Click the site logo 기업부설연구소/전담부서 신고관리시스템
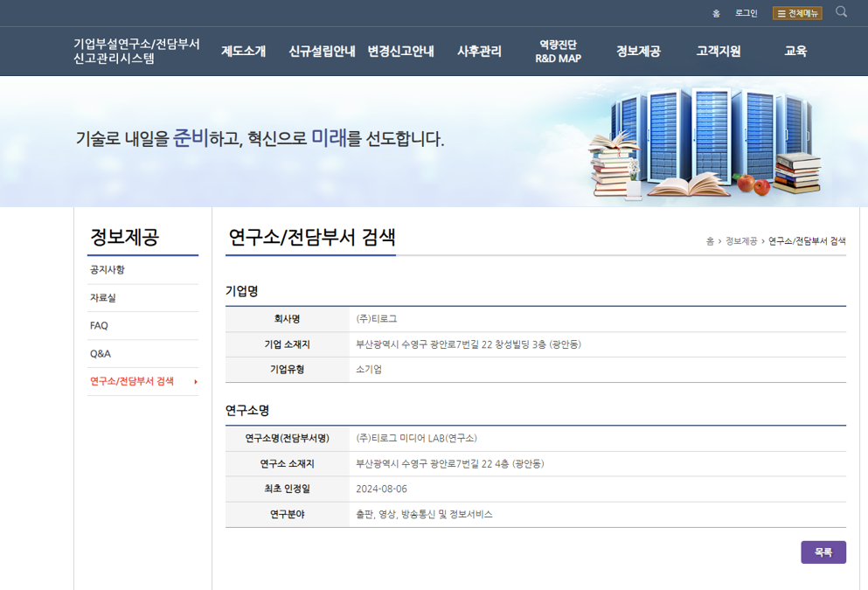This screenshot has width=868, height=590. (136, 52)
